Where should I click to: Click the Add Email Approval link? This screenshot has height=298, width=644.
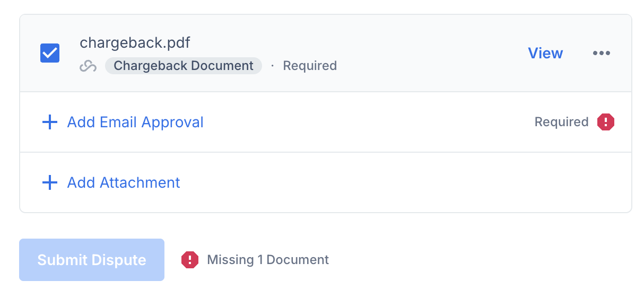(x=135, y=122)
